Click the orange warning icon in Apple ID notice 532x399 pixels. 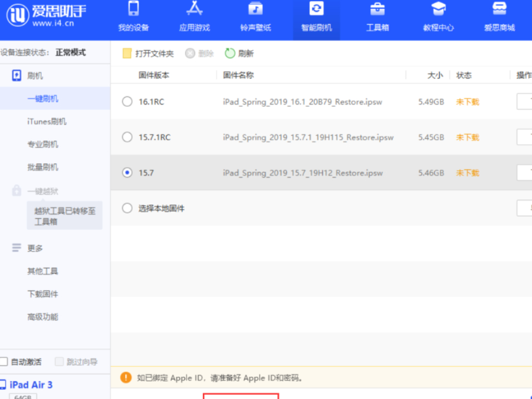pos(126,377)
